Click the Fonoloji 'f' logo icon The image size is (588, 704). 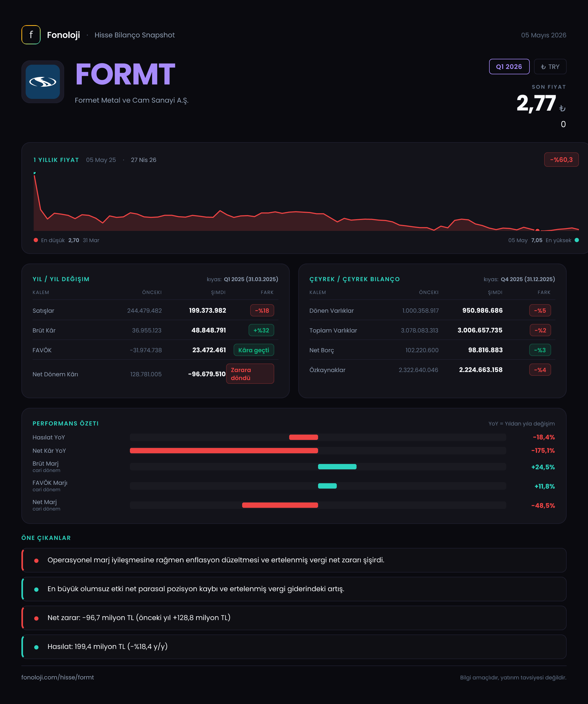pos(31,35)
